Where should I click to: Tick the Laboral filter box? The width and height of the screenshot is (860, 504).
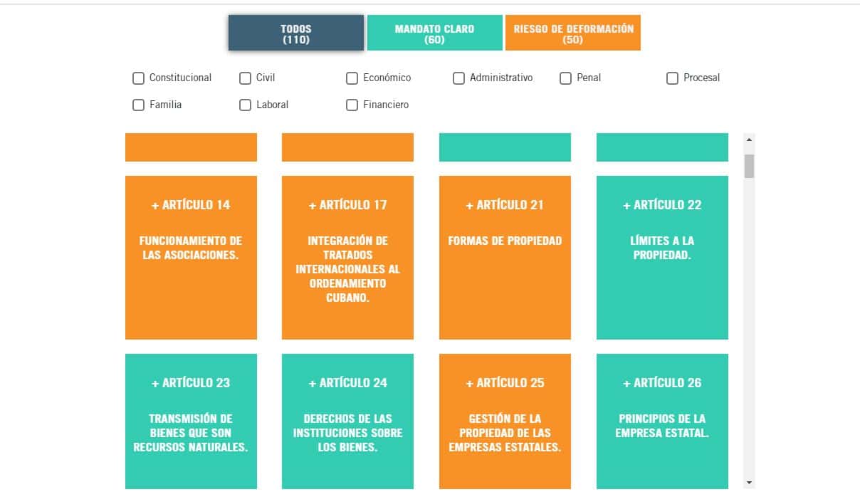coord(245,105)
